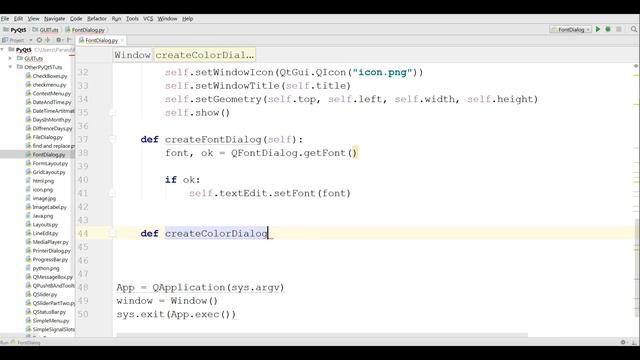
Task: Click the Window class breadcrumb
Action: click(x=133, y=55)
